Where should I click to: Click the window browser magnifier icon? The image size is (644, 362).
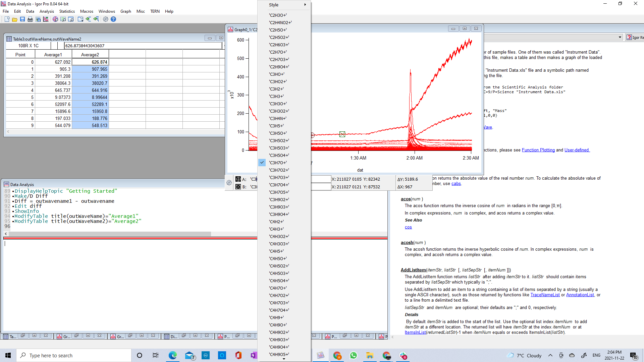click(71, 19)
